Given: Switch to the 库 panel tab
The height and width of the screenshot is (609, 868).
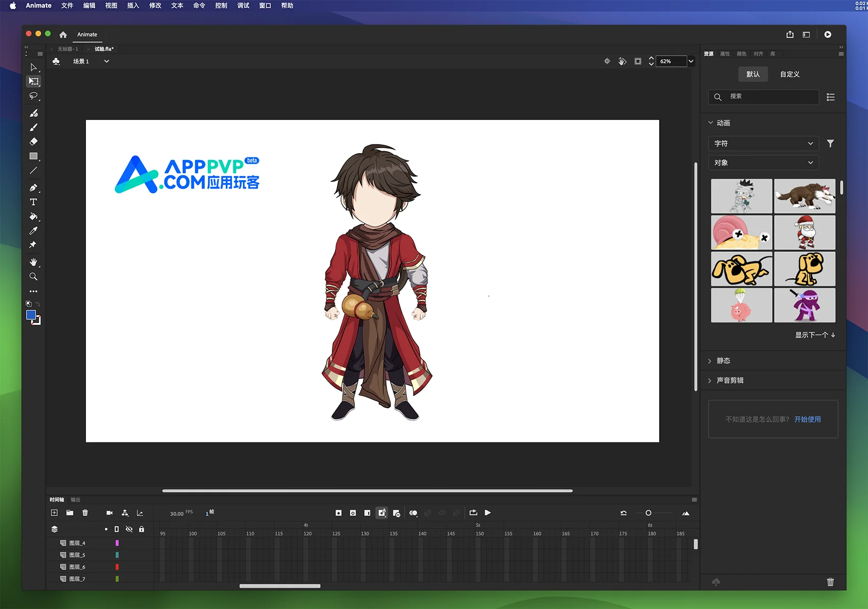Looking at the screenshot, I should pos(773,54).
